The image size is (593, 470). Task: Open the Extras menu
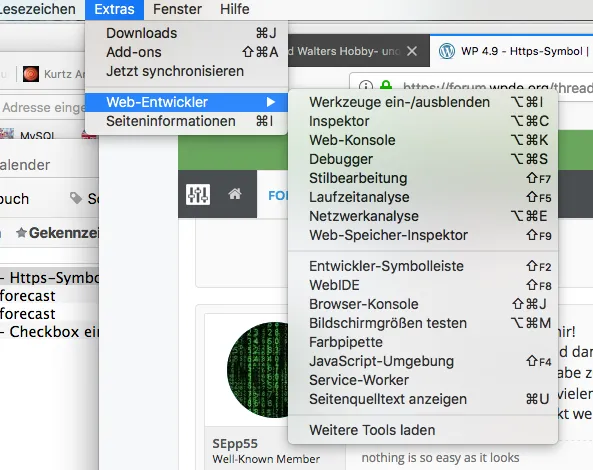[x=114, y=9]
